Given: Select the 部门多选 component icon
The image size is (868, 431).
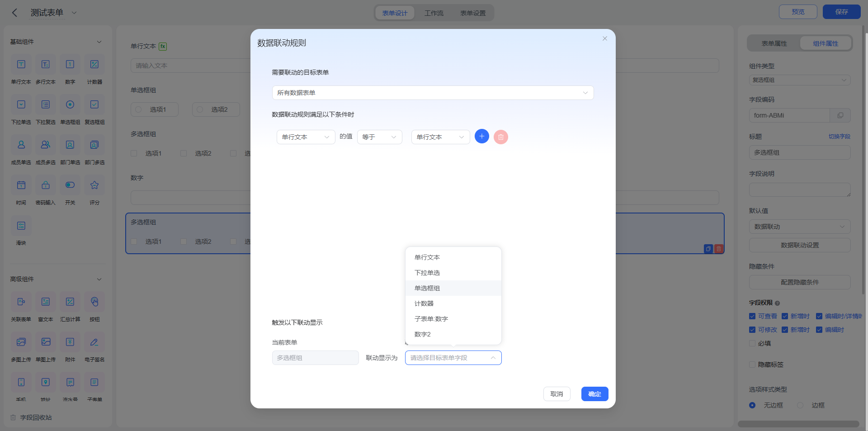Looking at the screenshot, I should click(94, 145).
